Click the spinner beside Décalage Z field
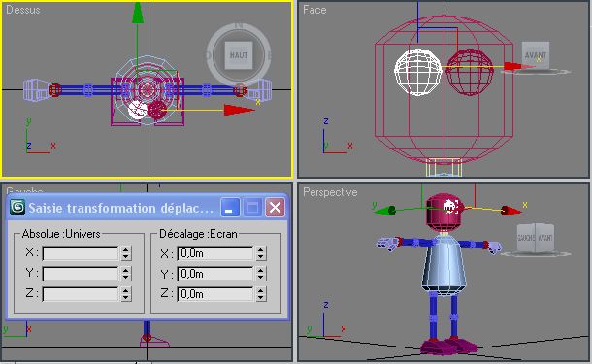592x364 pixels. click(261, 294)
